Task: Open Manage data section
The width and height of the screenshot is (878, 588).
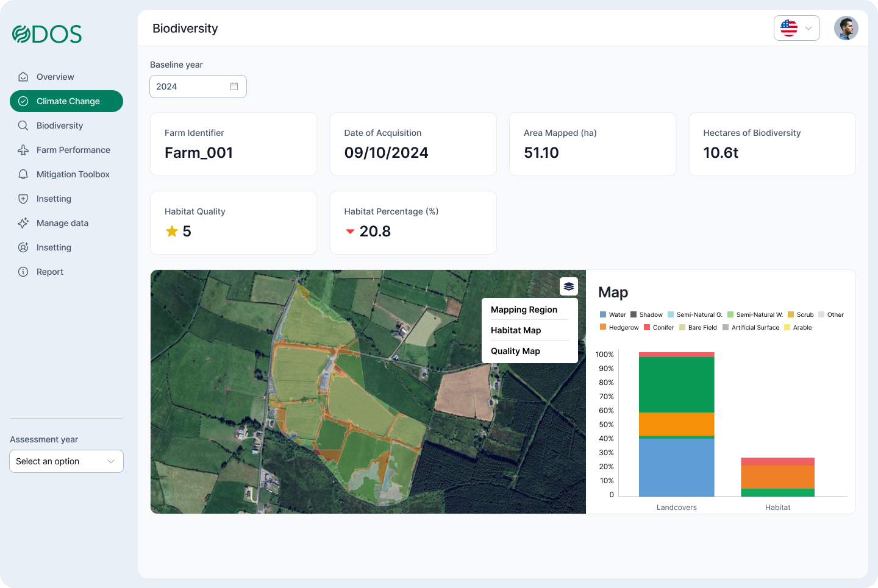Action: (x=66, y=223)
